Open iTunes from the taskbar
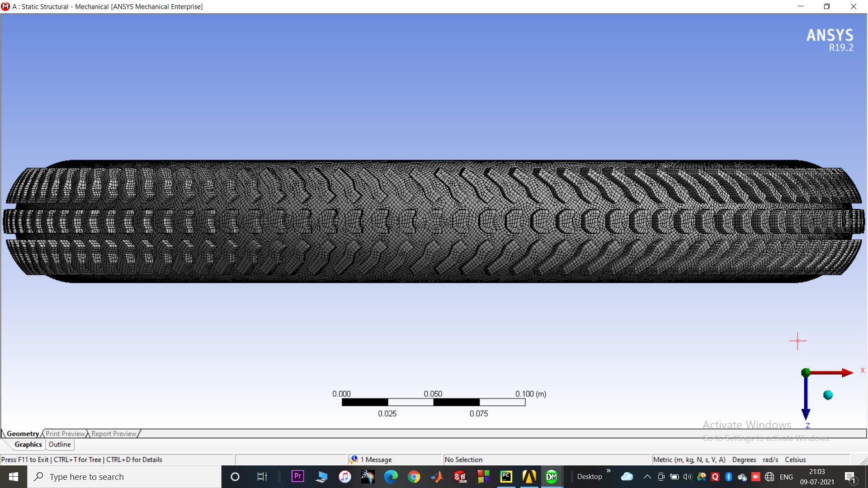 pyautogui.click(x=344, y=477)
